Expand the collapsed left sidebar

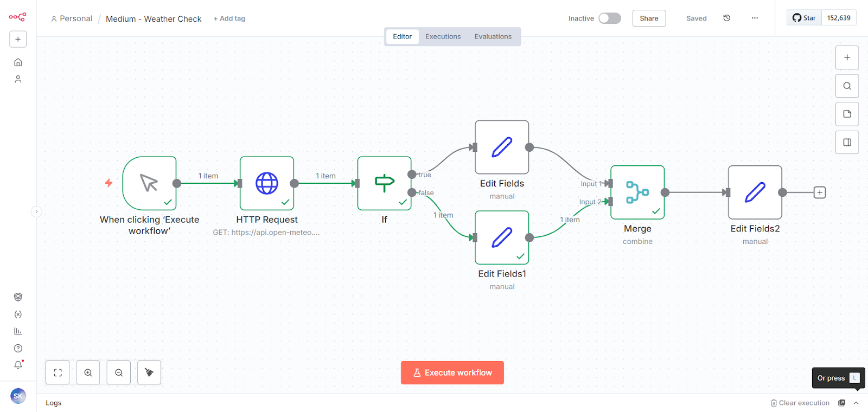point(36,211)
